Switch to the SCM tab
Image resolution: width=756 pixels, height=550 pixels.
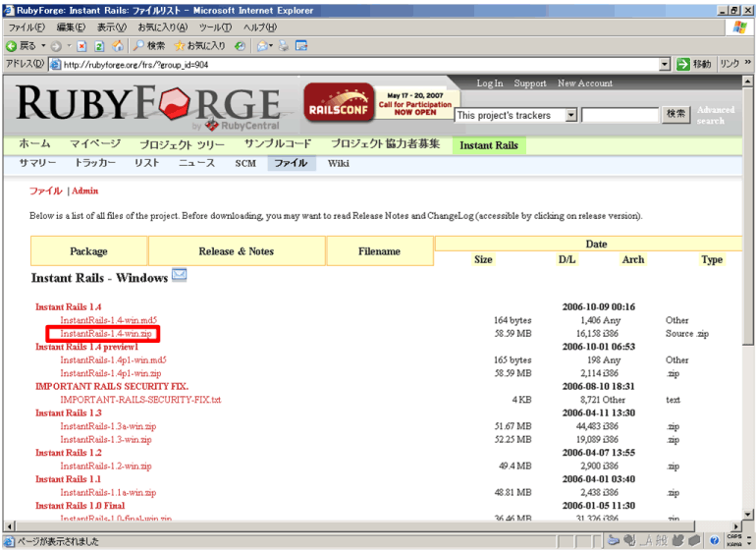tap(245, 164)
